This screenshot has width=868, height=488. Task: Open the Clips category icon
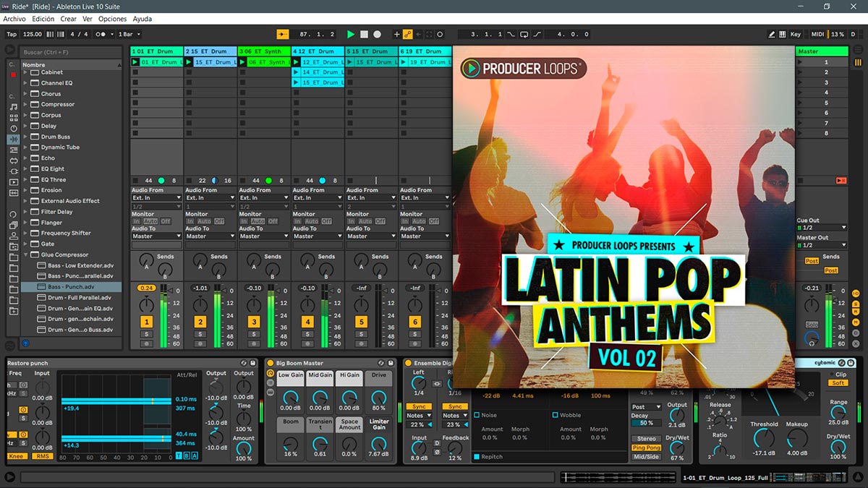(x=14, y=181)
